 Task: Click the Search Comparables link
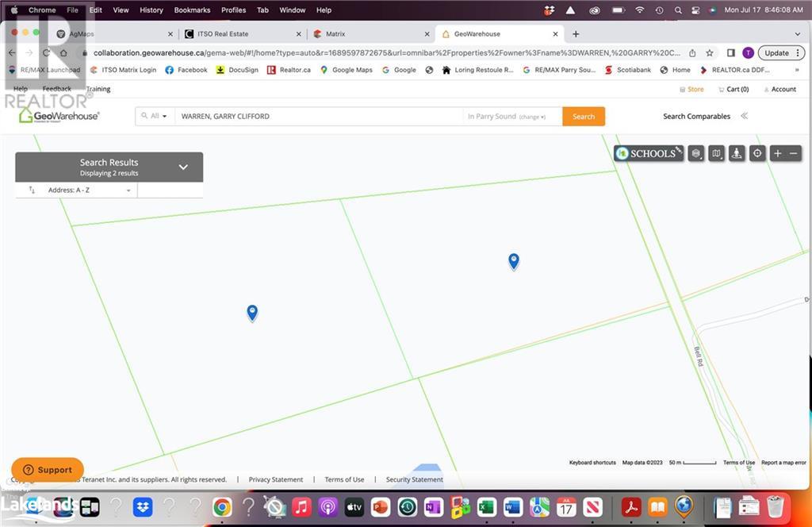tap(696, 116)
